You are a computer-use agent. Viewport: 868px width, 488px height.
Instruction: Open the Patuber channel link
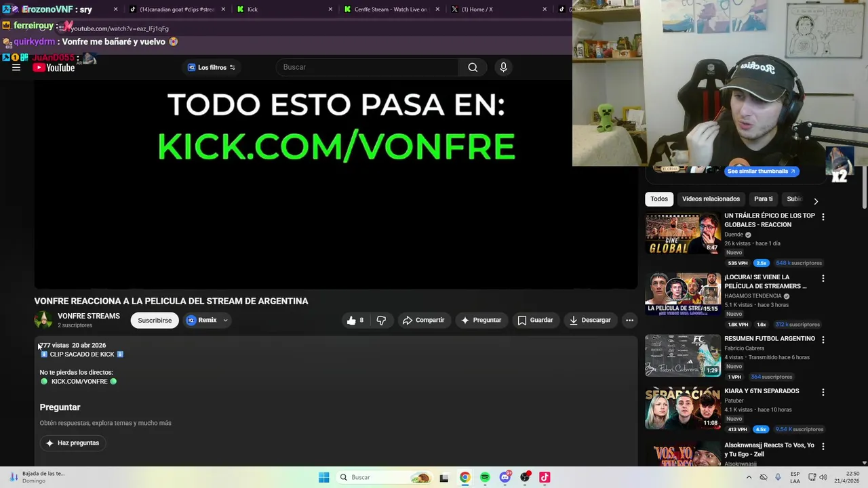[x=734, y=401]
